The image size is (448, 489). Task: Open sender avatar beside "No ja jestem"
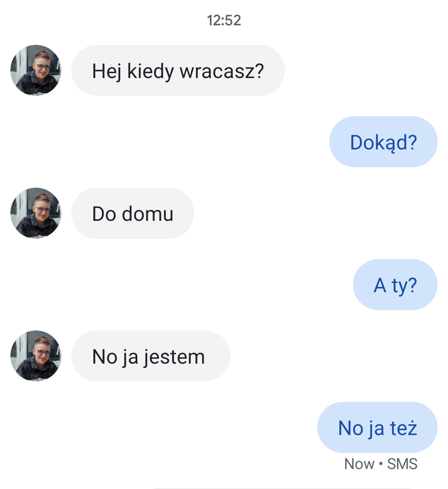[x=36, y=356]
